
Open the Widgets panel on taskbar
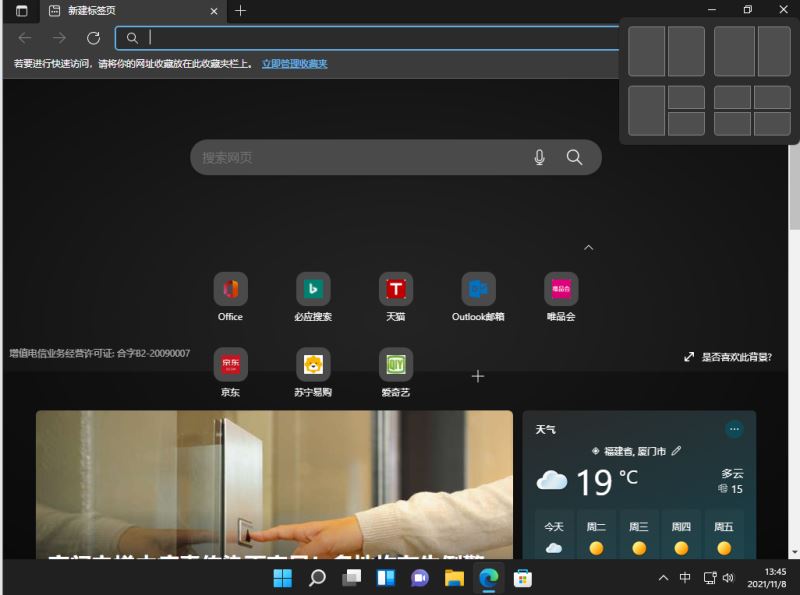point(386,578)
